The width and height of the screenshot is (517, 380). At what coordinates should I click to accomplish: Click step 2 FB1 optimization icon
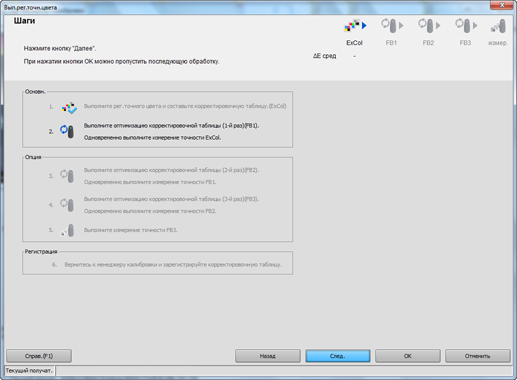coord(67,131)
